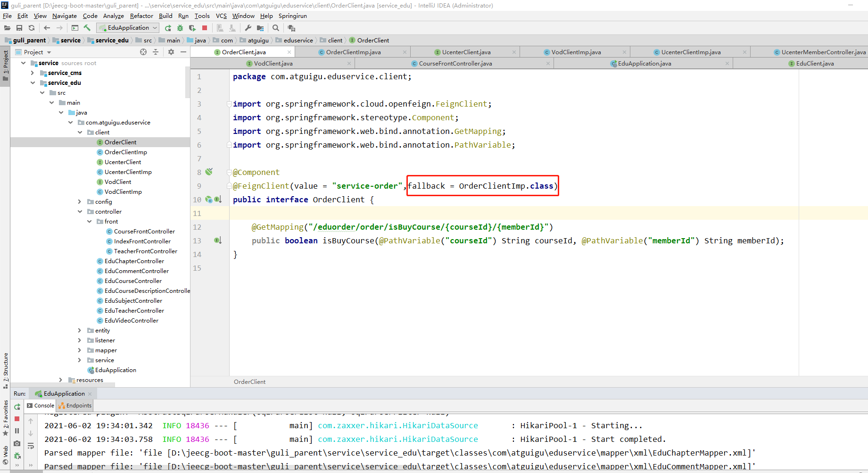Select the Project Structure toolbar icon
The height and width of the screenshot is (473, 868).
[260, 27]
